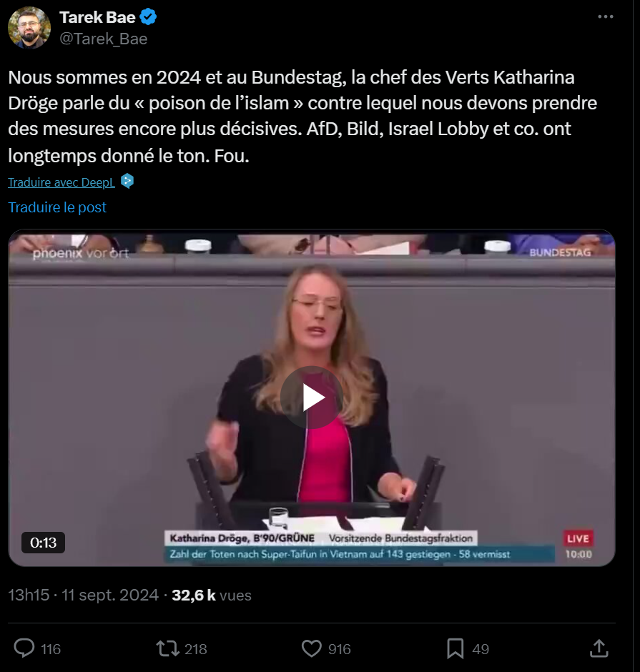Click the repost arrows icon
Viewport: 640px width, 672px height.
167,648
